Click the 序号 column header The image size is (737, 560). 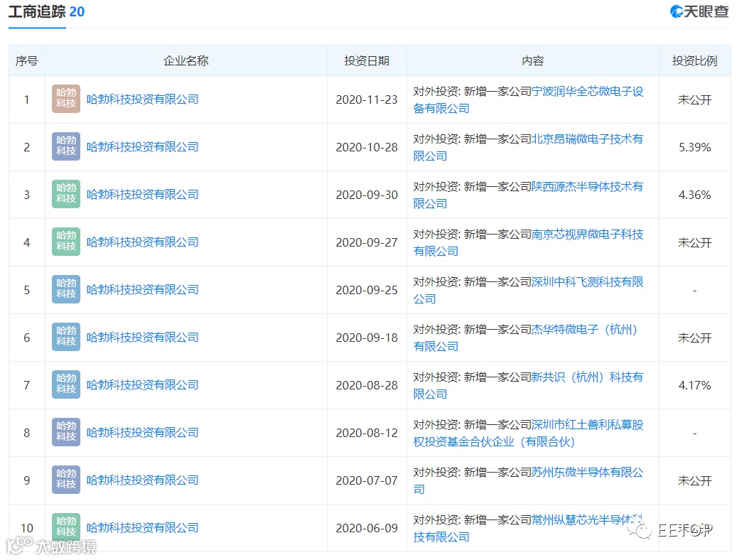(27, 60)
